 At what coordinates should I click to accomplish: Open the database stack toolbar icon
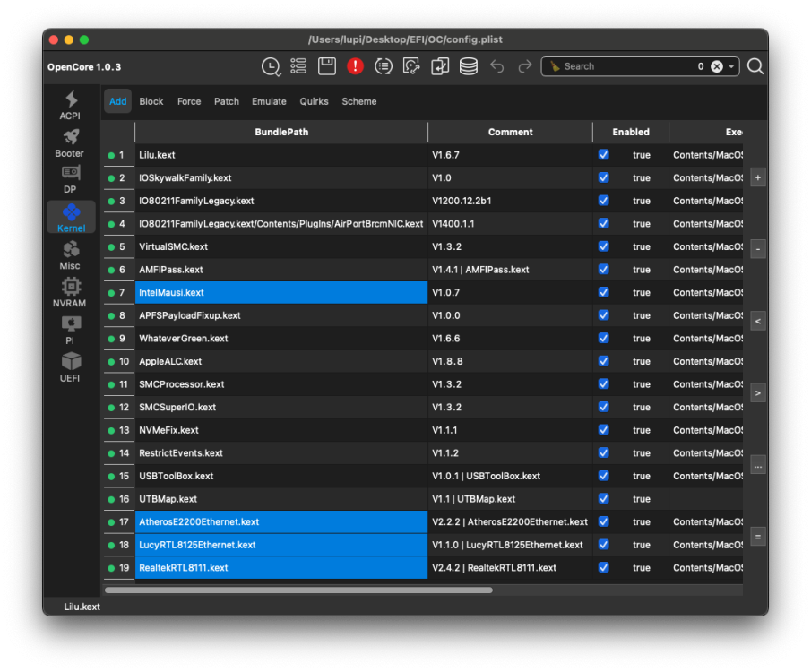469,66
